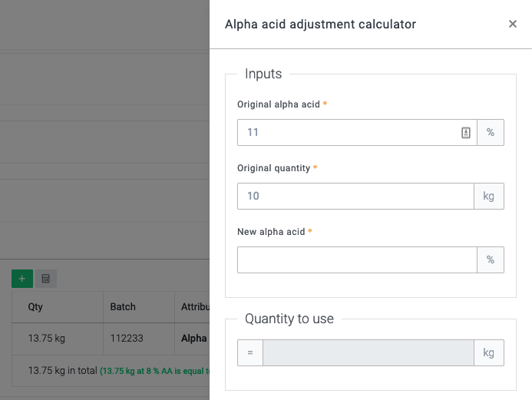Select the Original quantity input field

click(355, 196)
